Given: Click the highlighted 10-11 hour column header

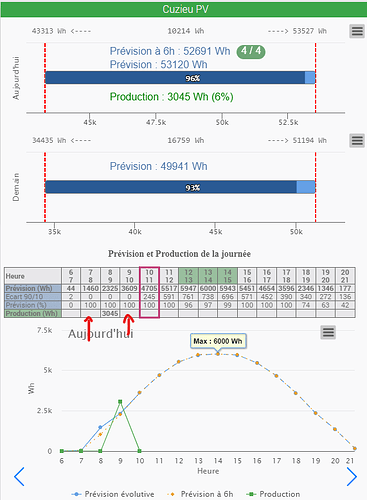Looking at the screenshot, I should click(x=149, y=276).
